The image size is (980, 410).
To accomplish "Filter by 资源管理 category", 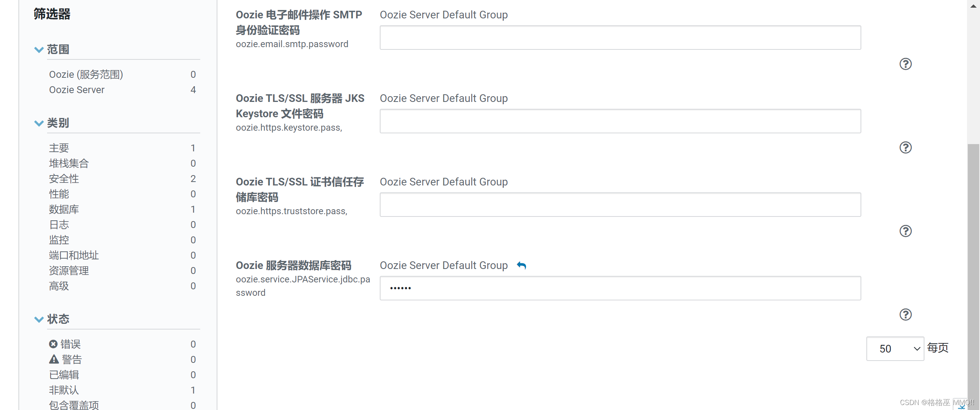I will 69,271.
